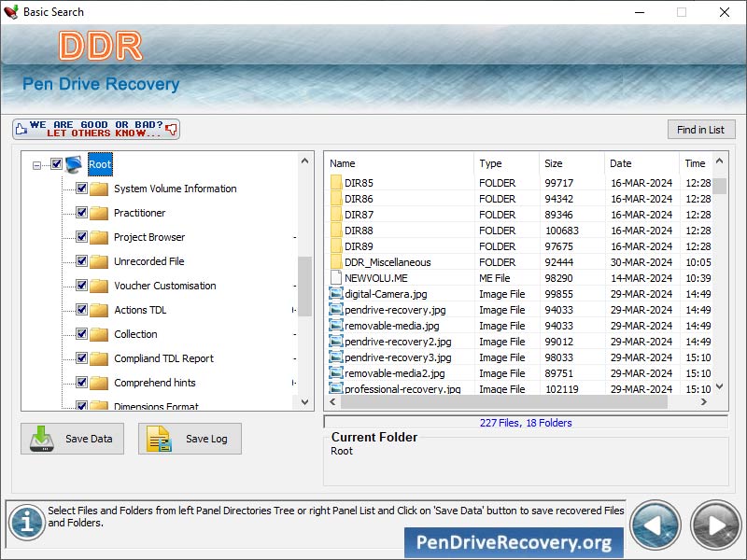Click the forward navigation arrow button
747x560 pixels.
click(x=714, y=525)
